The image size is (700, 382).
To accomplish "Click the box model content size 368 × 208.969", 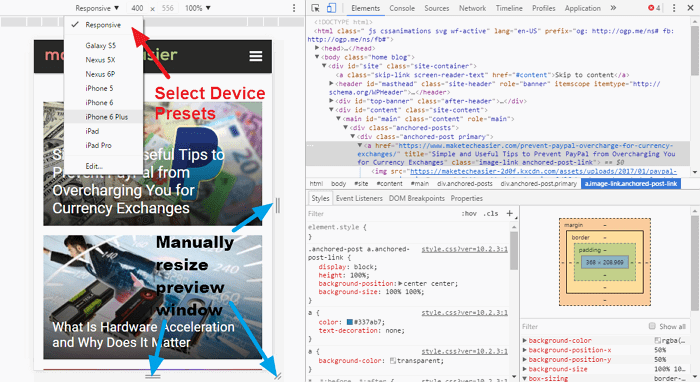I will tap(605, 262).
